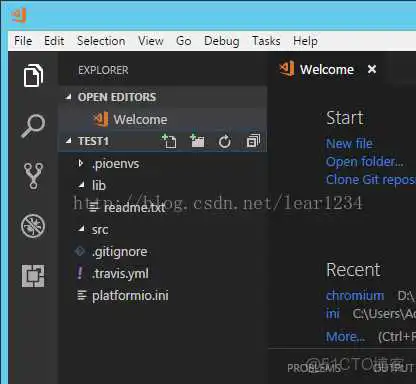Open the Extensions view icon

tap(33, 276)
